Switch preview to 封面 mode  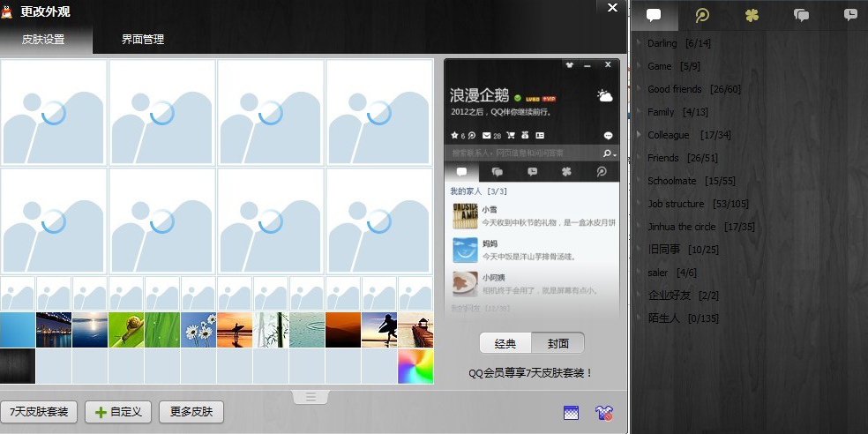pyautogui.click(x=558, y=343)
